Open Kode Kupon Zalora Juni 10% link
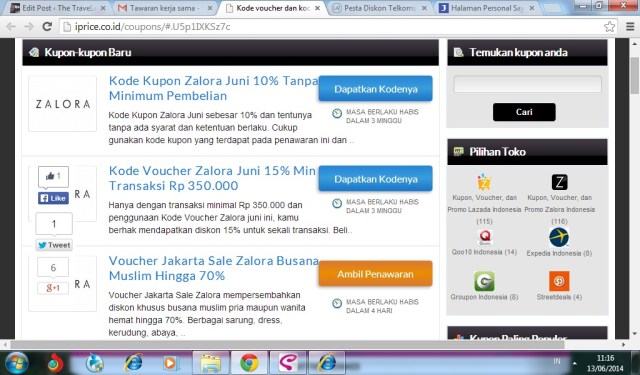Image resolution: width=640 pixels, height=375 pixels. pyautogui.click(x=214, y=88)
